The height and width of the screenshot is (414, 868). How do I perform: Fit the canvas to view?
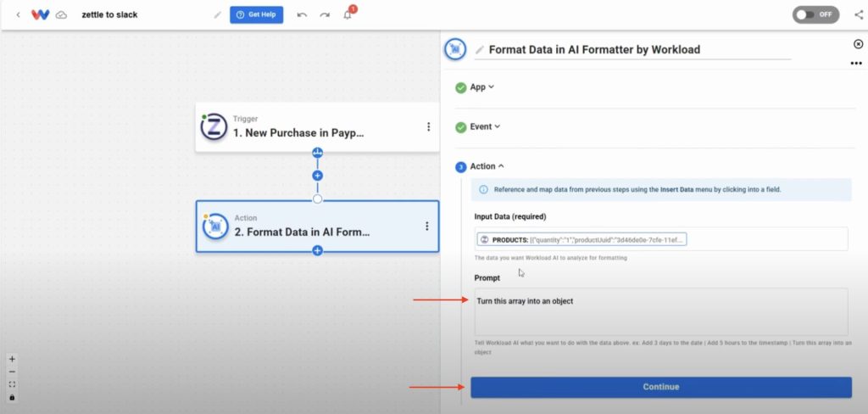click(12, 384)
